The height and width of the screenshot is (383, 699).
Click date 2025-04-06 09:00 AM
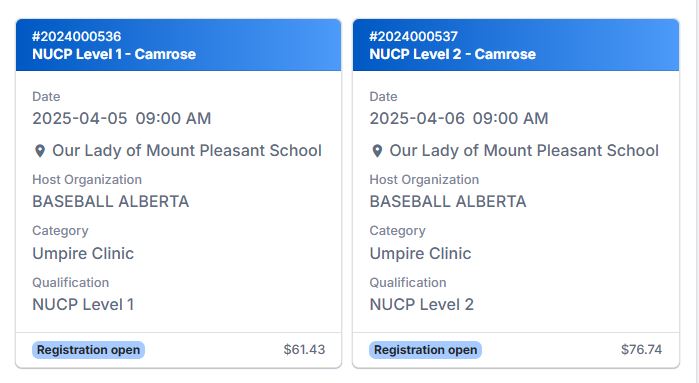pyautogui.click(x=459, y=119)
